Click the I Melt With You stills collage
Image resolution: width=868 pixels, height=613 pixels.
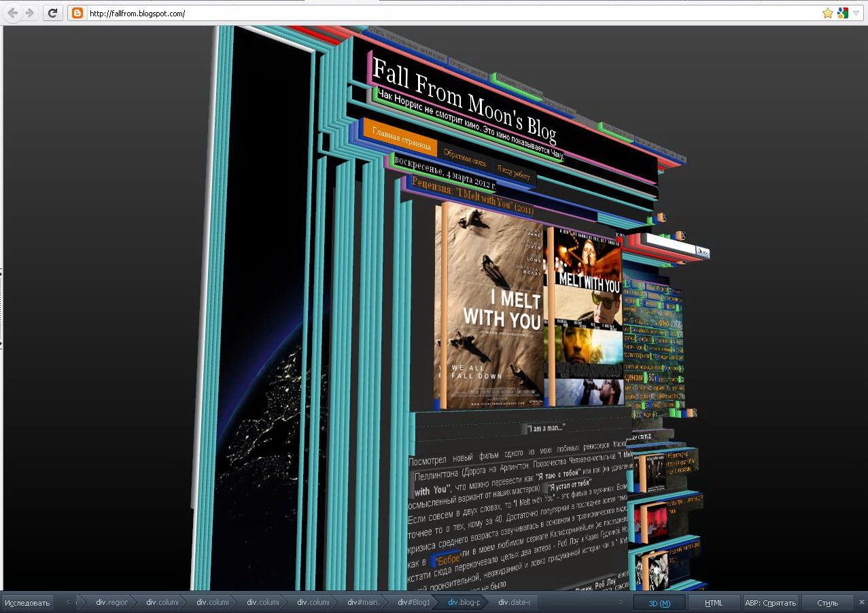(x=589, y=318)
